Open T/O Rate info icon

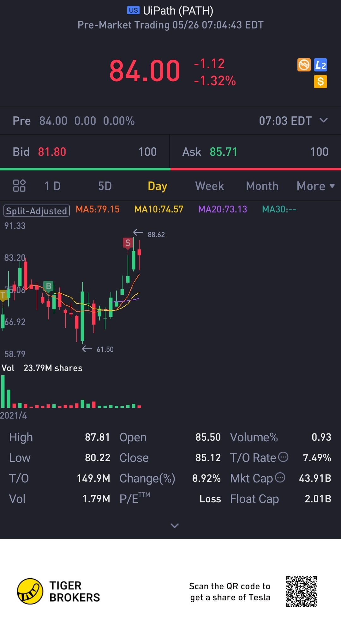coord(283,457)
